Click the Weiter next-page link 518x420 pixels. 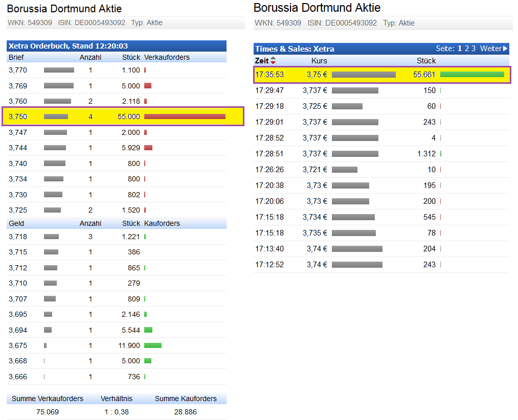coord(493,49)
